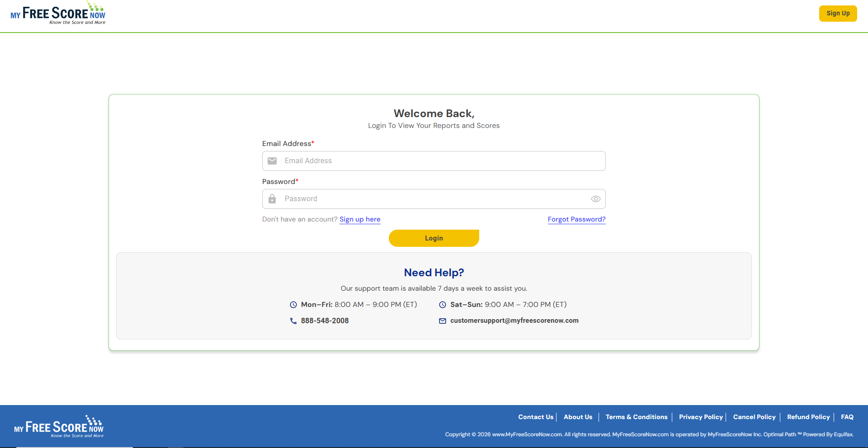The width and height of the screenshot is (868, 448).
Task: Click the MyFreeScoreNow header logo
Action: (58, 14)
